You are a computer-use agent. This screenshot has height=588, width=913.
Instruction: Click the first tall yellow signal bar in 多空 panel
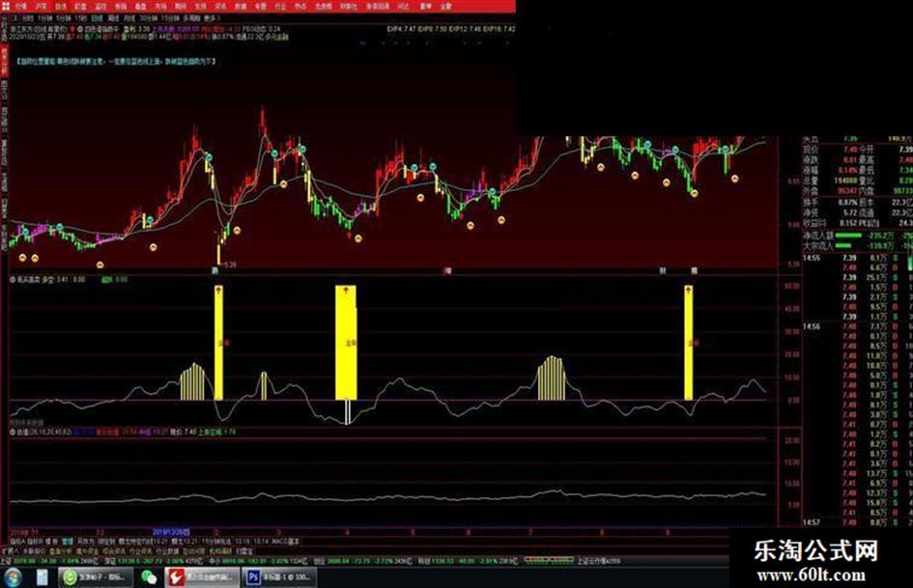[218, 343]
